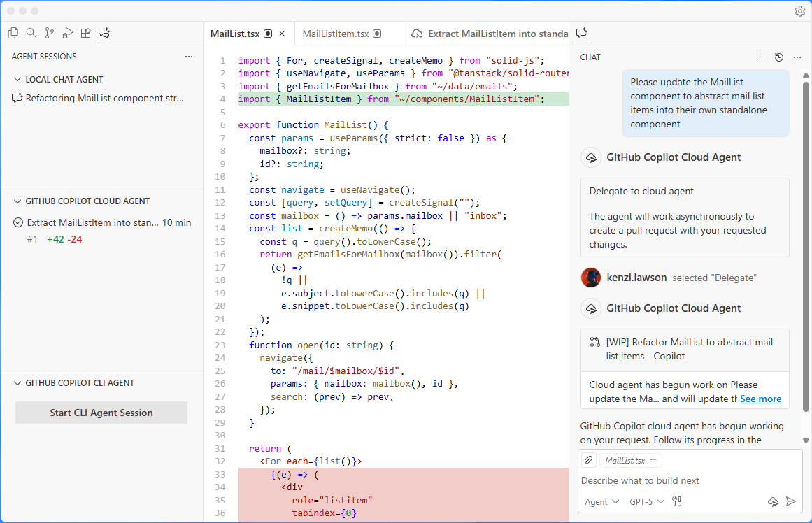Open the Extensions view icon
Image resolution: width=812 pixels, height=523 pixels.
pyautogui.click(x=86, y=33)
